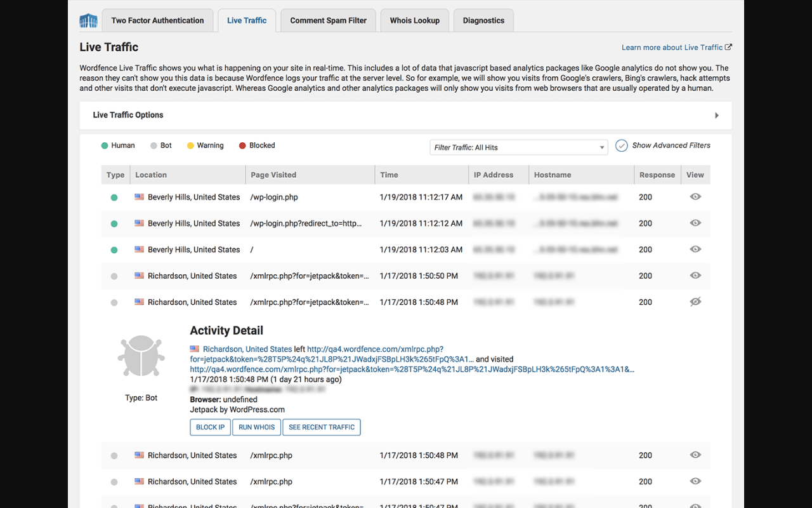Select the Live Traffic tab
The width and height of the screenshot is (812, 508).
[x=247, y=20]
